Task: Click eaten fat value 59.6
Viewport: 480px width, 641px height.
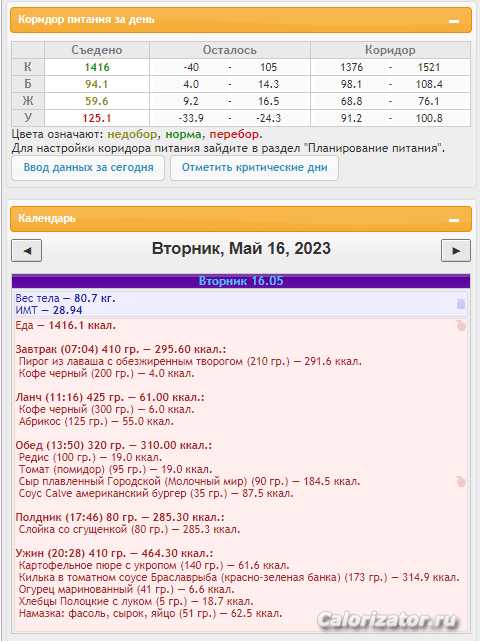Action: 96,101
